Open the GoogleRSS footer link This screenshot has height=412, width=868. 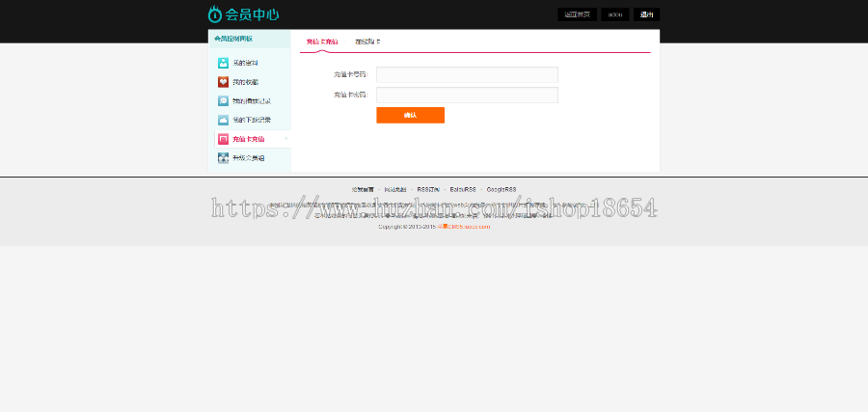pyautogui.click(x=502, y=189)
